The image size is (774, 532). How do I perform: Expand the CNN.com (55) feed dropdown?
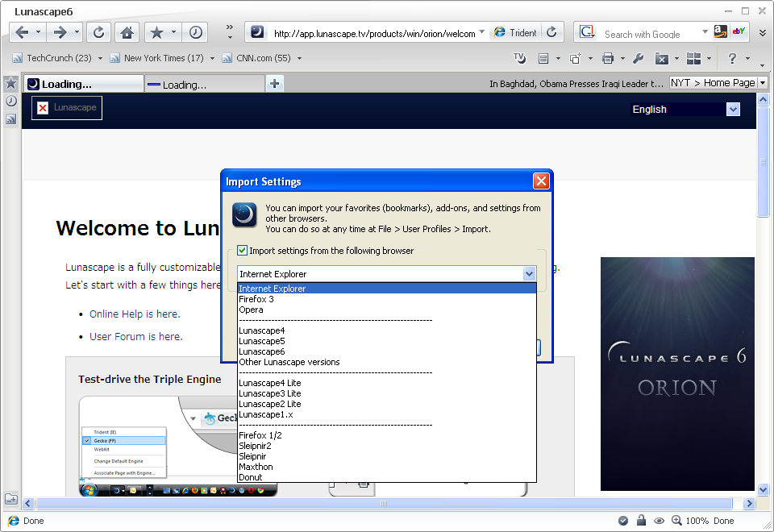(x=299, y=58)
